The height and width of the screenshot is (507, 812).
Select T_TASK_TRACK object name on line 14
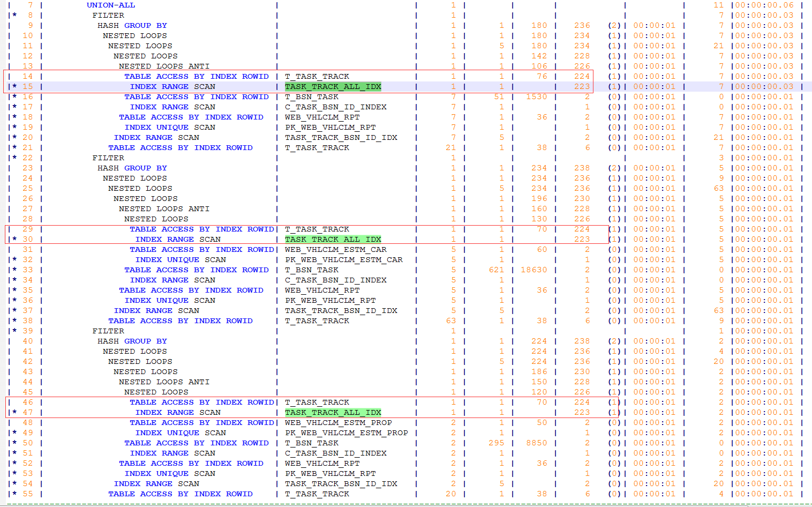click(x=317, y=77)
